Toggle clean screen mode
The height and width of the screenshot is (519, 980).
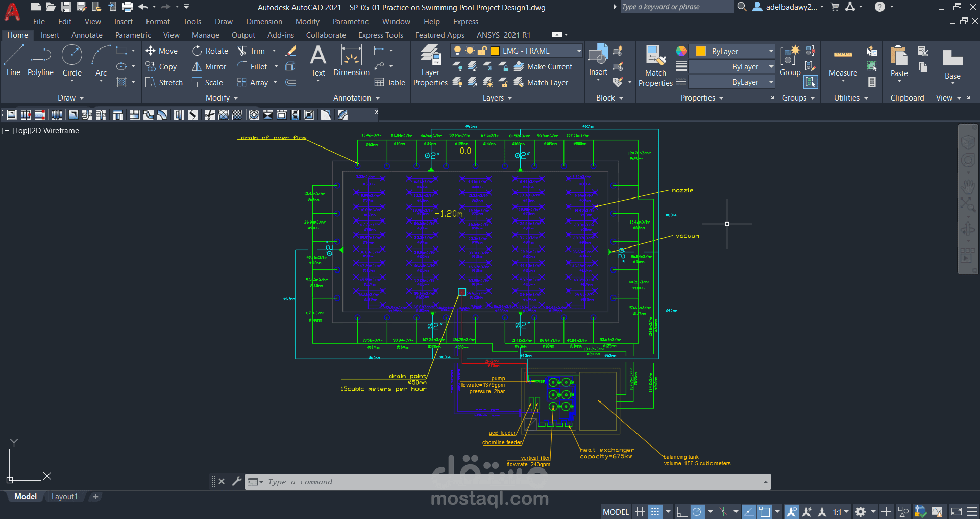click(957, 512)
